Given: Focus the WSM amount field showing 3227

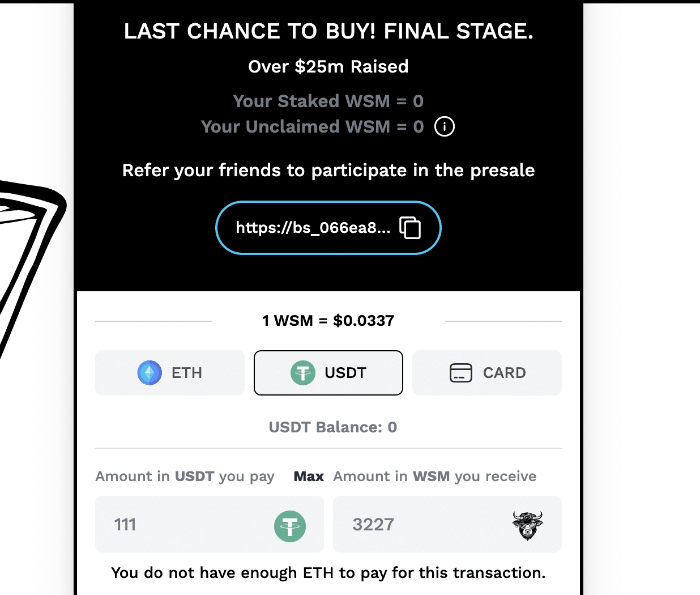Looking at the screenshot, I should pyautogui.click(x=447, y=524).
